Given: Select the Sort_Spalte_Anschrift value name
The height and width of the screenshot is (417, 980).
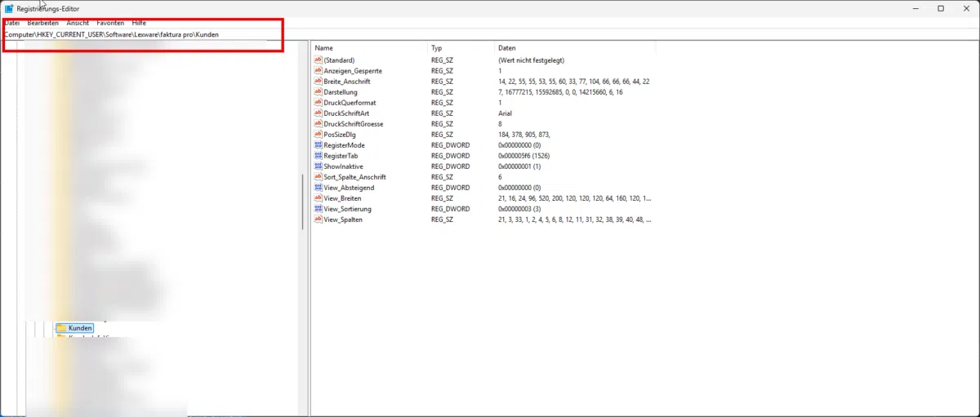Looking at the screenshot, I should click(355, 177).
